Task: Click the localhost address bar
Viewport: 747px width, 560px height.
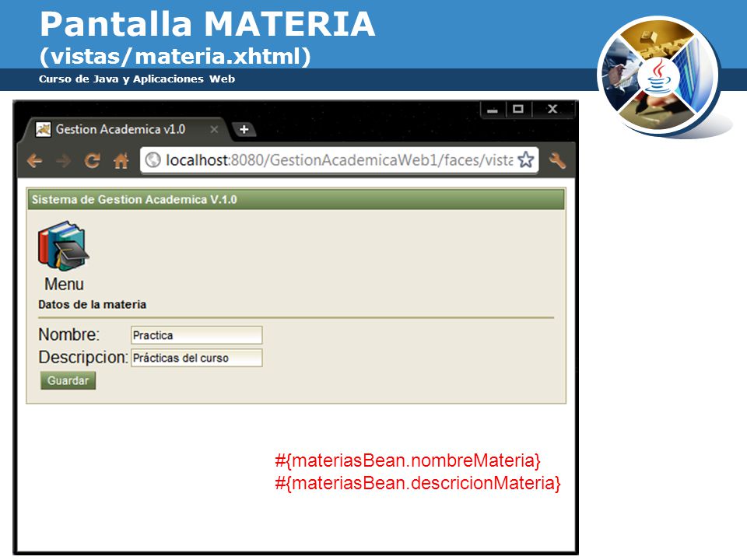Action: point(338,160)
